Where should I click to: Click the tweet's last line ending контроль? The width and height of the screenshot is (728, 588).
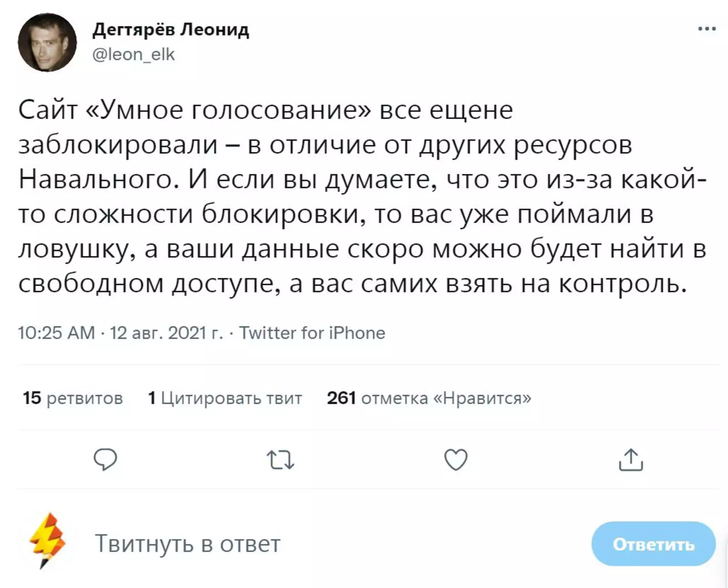(352, 284)
